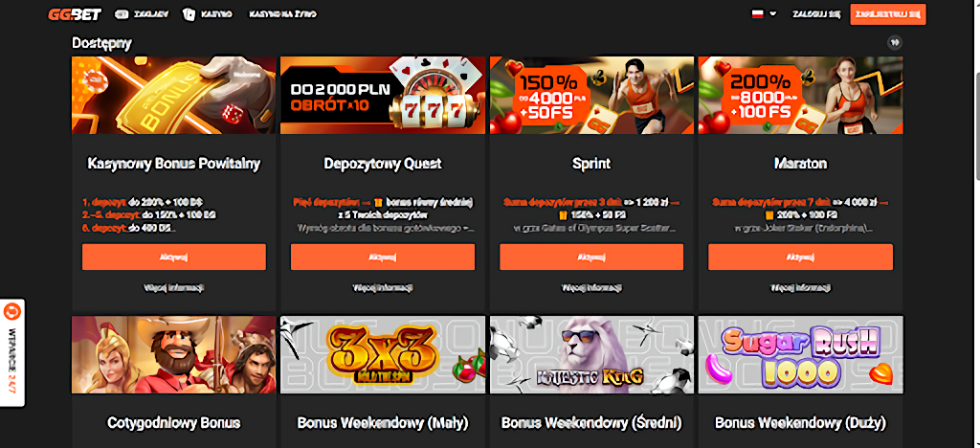Activate the Depozytowy Quest bonus
Image resolution: width=980 pixels, height=448 pixels.
pos(383,257)
